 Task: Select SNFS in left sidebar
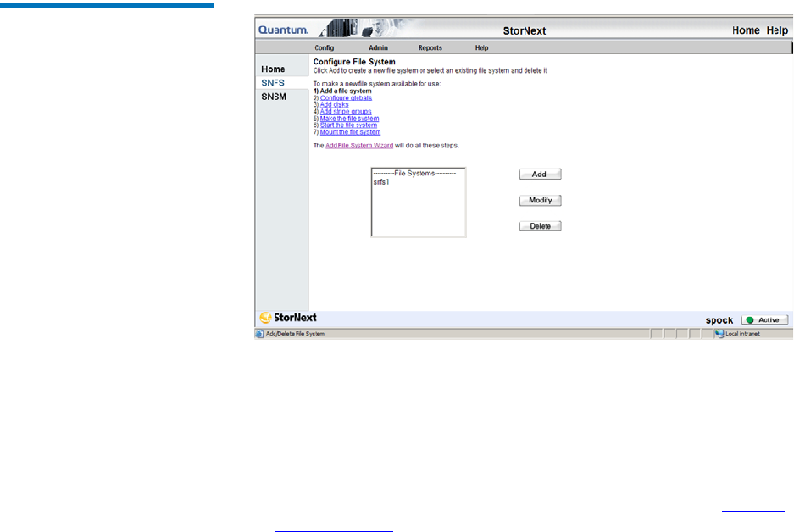273,83
